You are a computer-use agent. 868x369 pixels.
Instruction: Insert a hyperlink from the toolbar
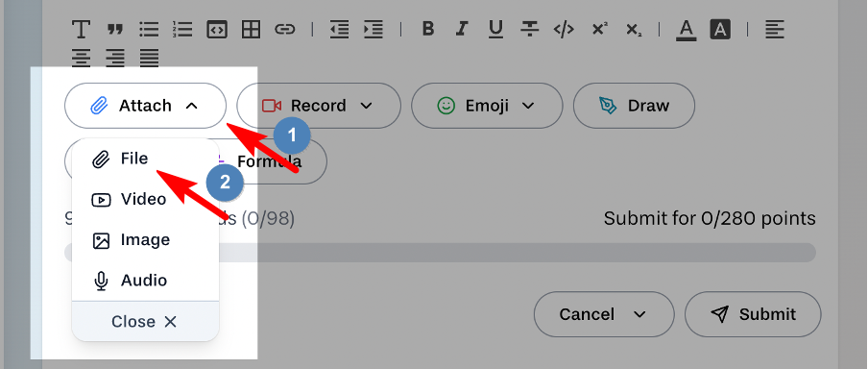285,30
